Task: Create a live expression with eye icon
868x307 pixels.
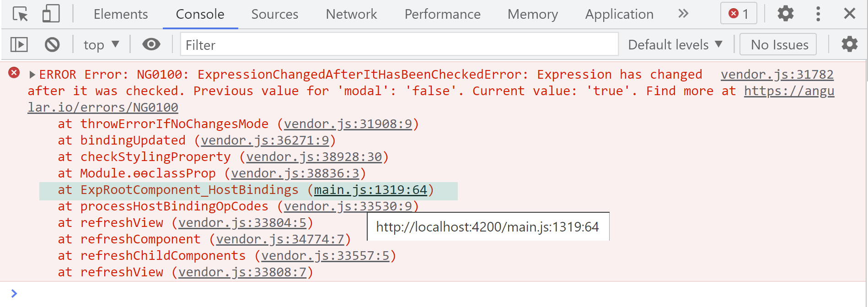Action: click(x=151, y=44)
